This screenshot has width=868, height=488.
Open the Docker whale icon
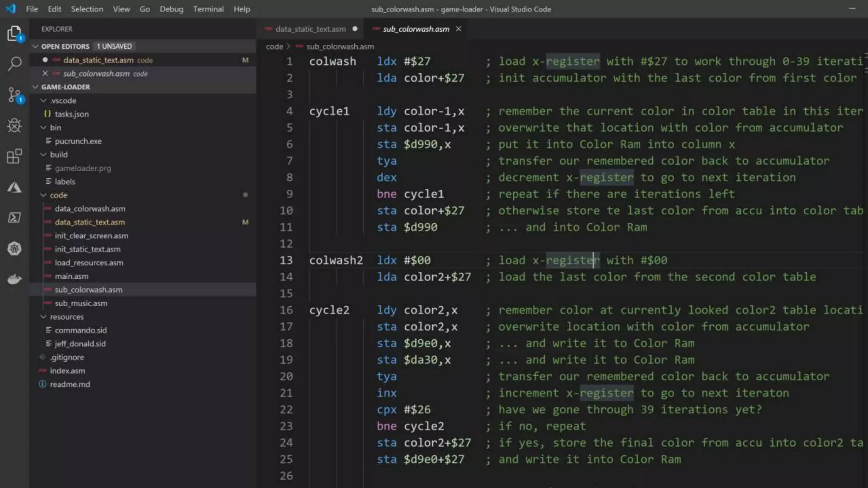[x=14, y=279]
